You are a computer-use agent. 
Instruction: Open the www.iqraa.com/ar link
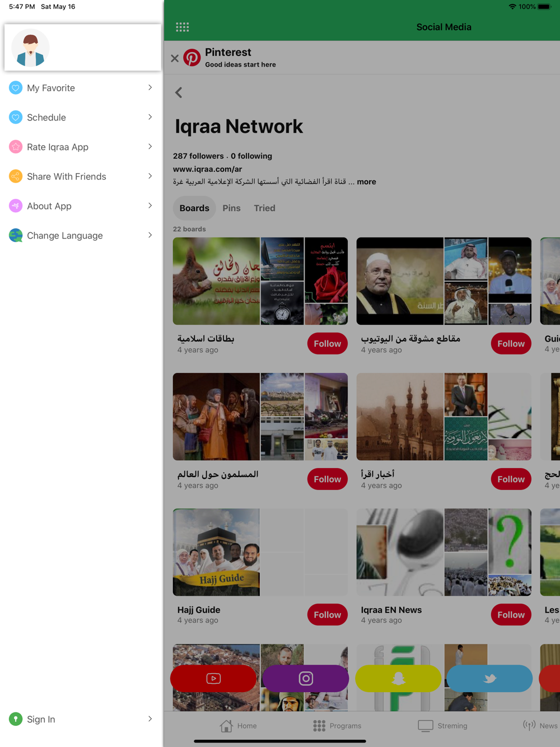pyautogui.click(x=207, y=169)
